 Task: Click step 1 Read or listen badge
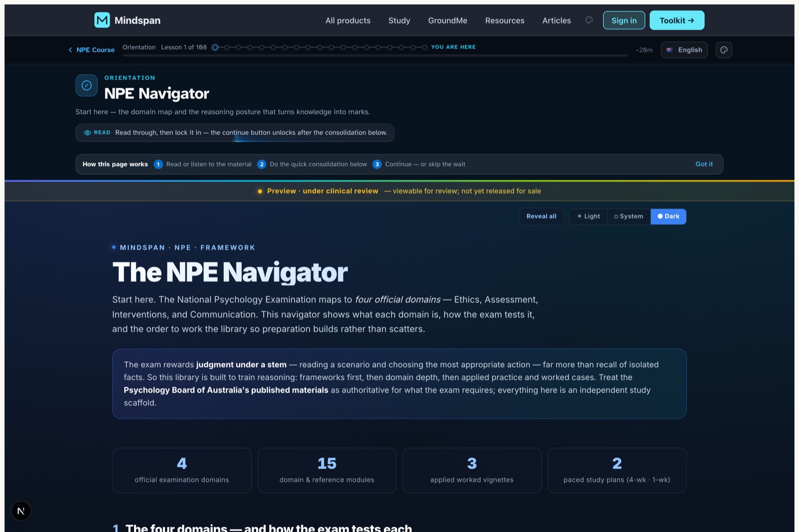[158, 164]
